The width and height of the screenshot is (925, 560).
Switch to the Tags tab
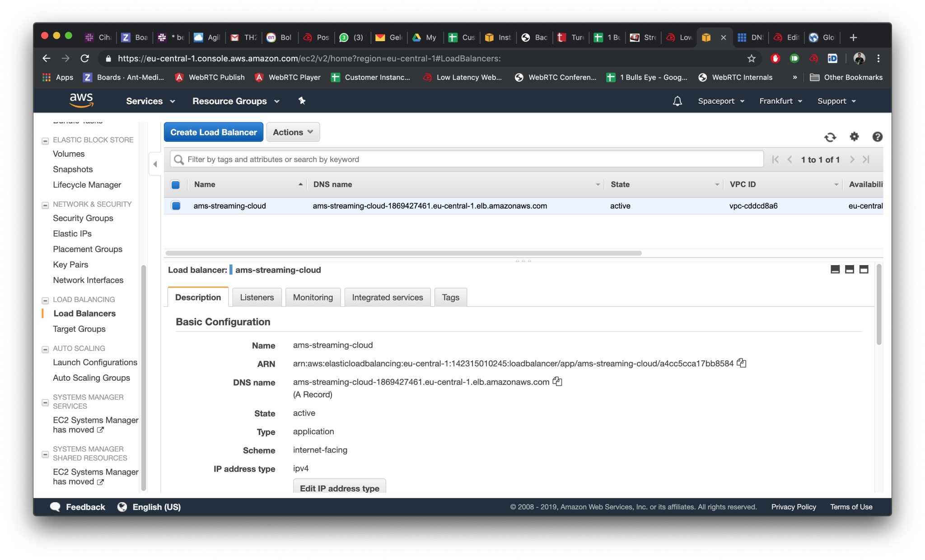[451, 297]
